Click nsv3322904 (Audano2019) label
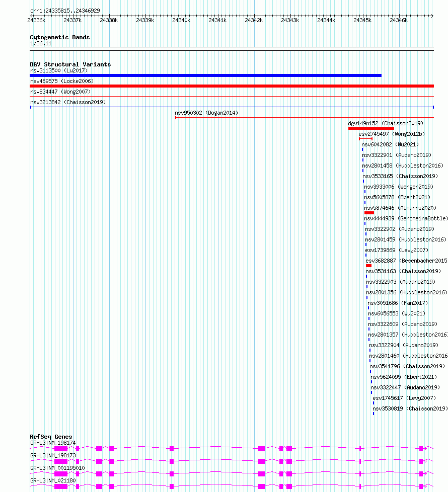The width and height of the screenshot is (448, 492). click(403, 345)
